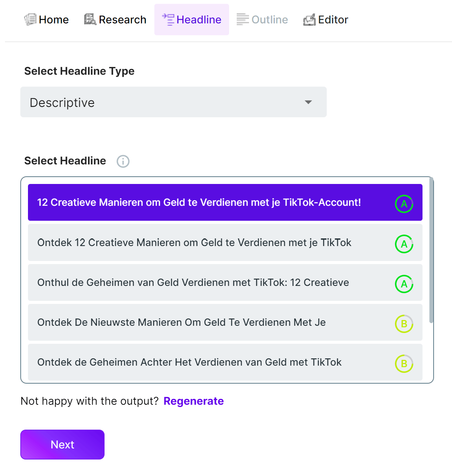
Task: Click the Outline lines icon
Action: pyautogui.click(x=242, y=19)
